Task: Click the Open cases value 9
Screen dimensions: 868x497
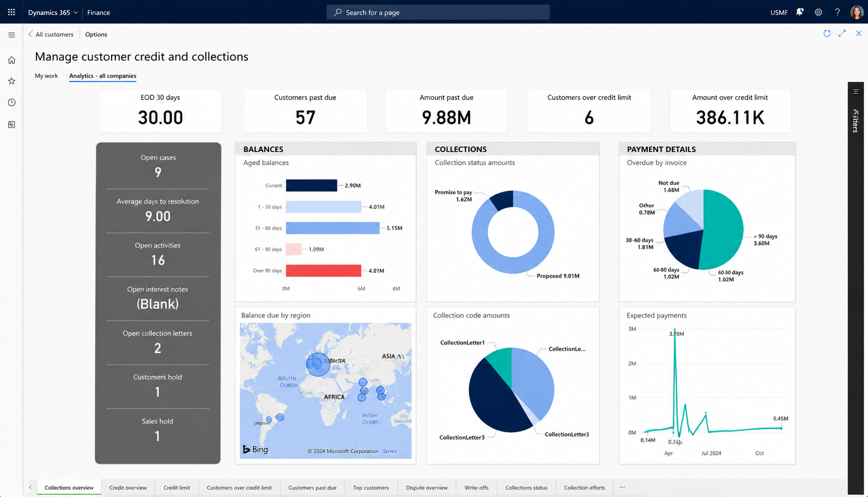Action: (158, 172)
